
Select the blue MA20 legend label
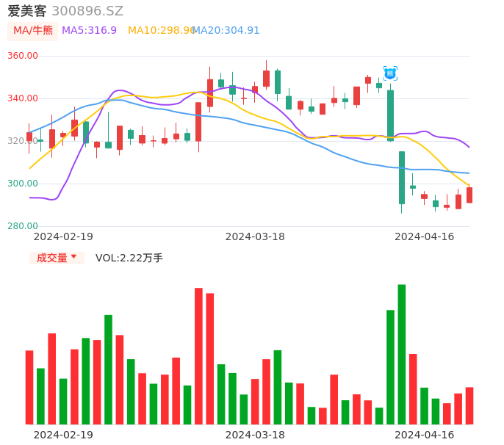(226, 31)
